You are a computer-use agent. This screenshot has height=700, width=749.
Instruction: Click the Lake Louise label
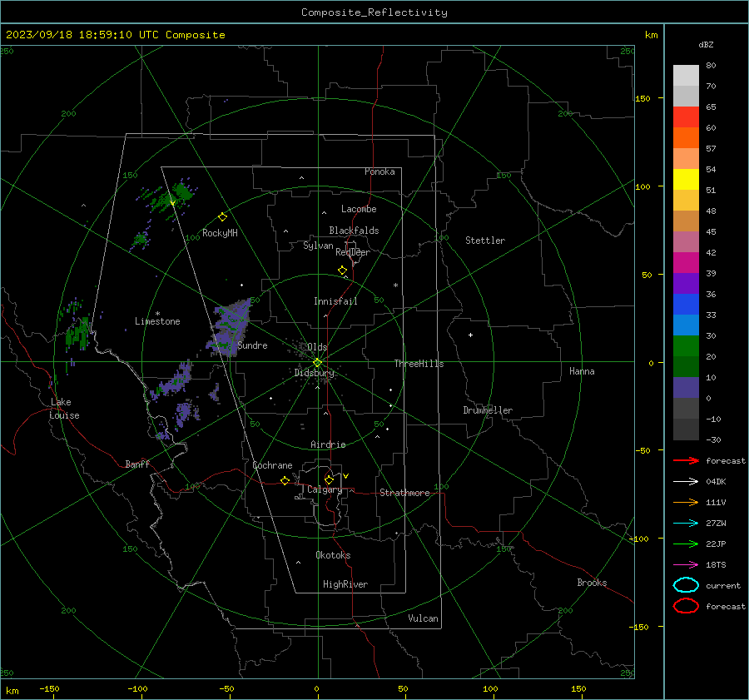coord(65,409)
